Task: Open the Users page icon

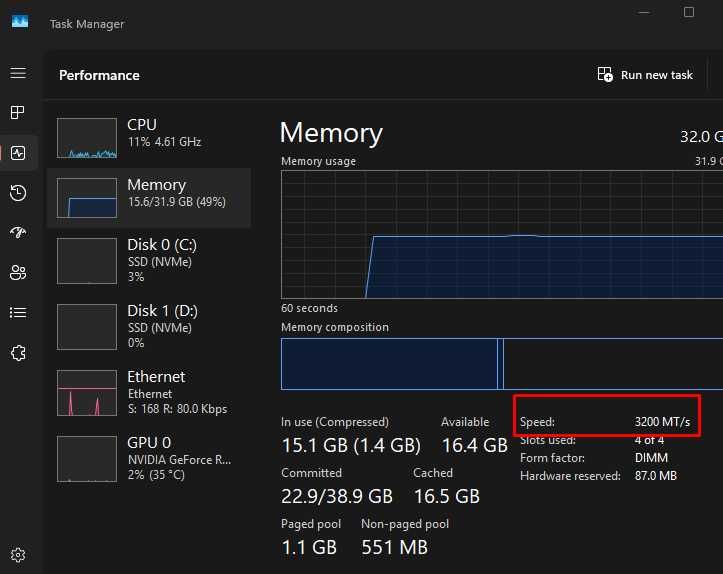Action: [18, 272]
